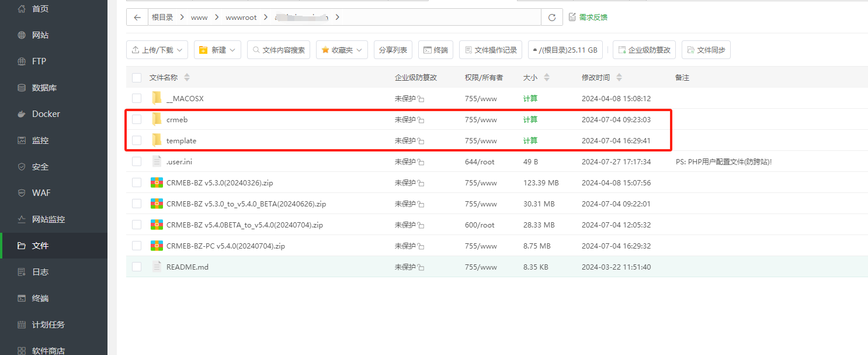Sort by 修改时间 column header
Viewport: 868px width, 355px height.
point(596,78)
